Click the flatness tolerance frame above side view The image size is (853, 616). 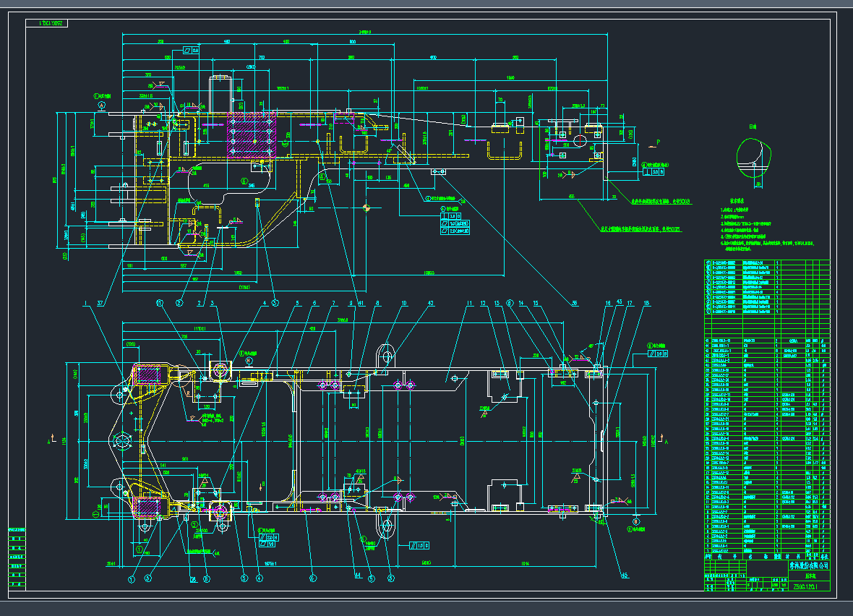191,51
